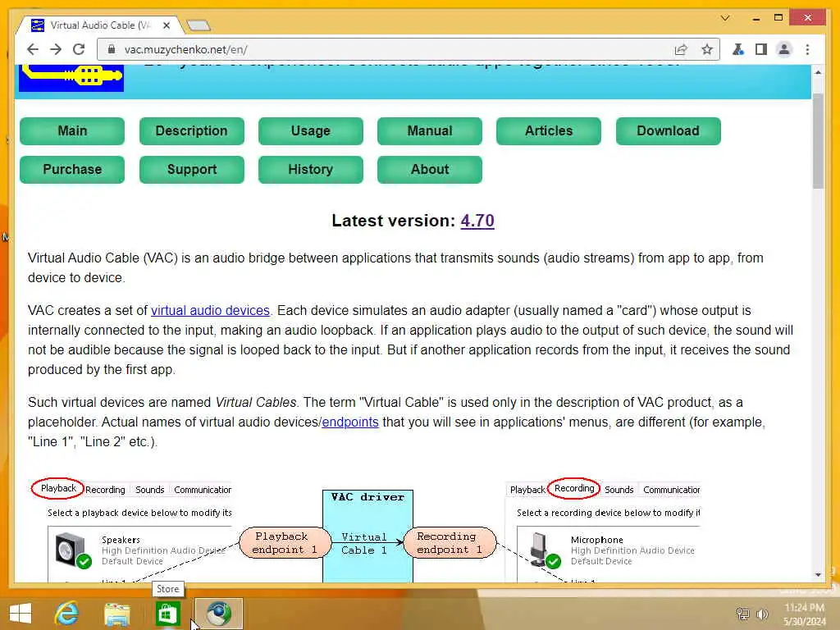The height and width of the screenshot is (630, 840).
Task: Open the volume speaker tray icon
Action: [x=762, y=614]
